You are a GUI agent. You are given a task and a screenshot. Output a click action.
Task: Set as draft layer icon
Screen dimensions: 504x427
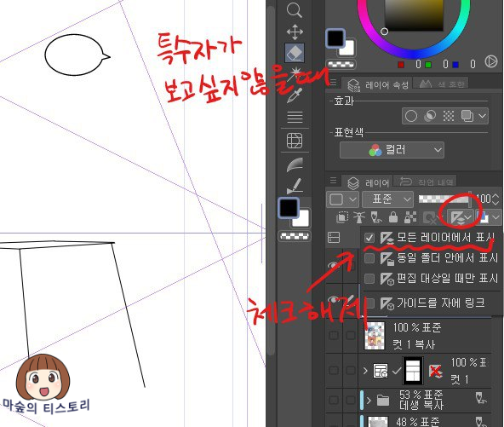(376, 217)
